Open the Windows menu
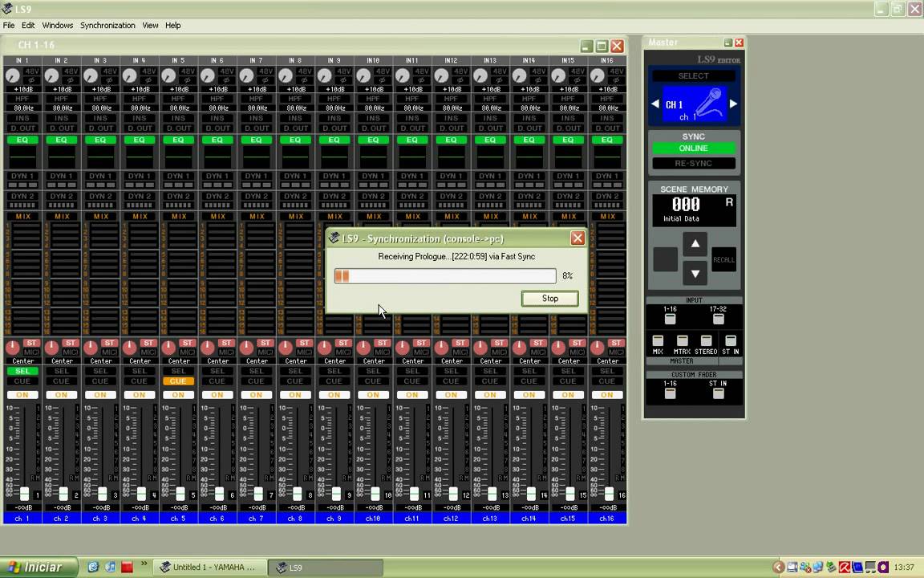 [x=57, y=26]
